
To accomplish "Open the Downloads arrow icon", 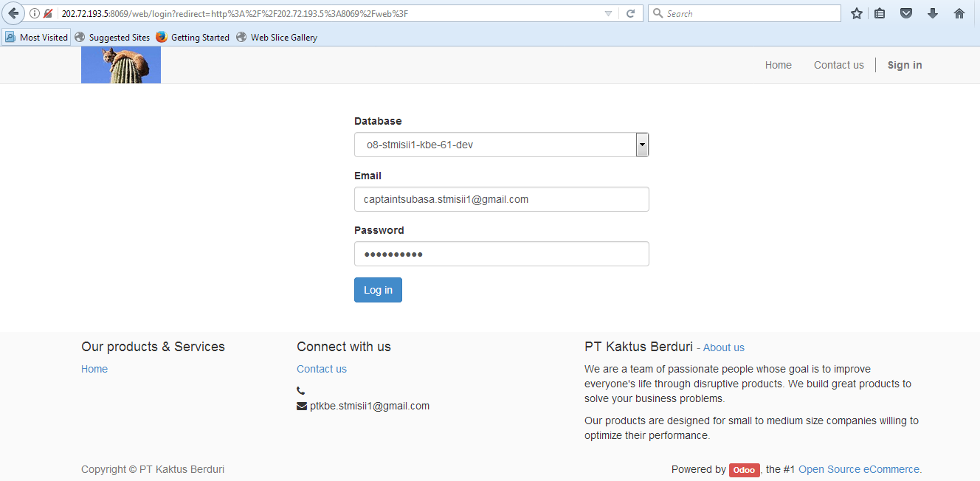I will coord(933,13).
